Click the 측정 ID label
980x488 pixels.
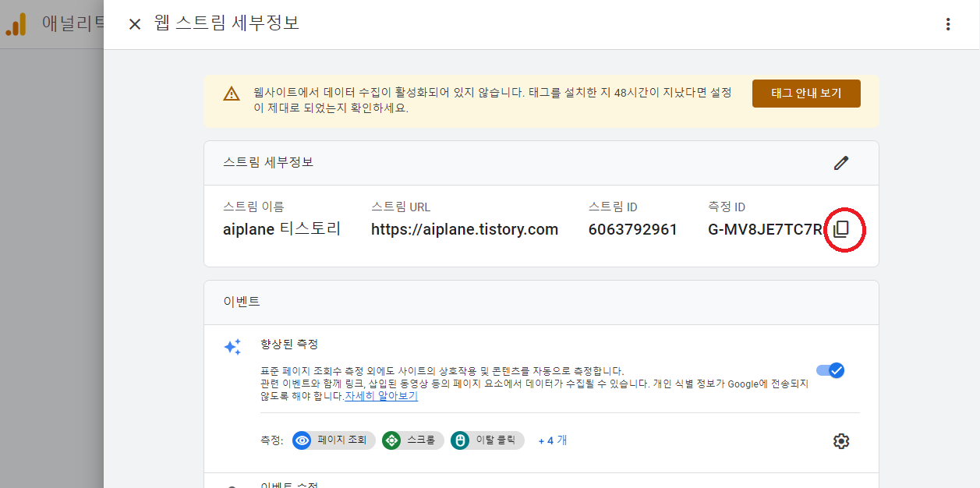(x=727, y=207)
